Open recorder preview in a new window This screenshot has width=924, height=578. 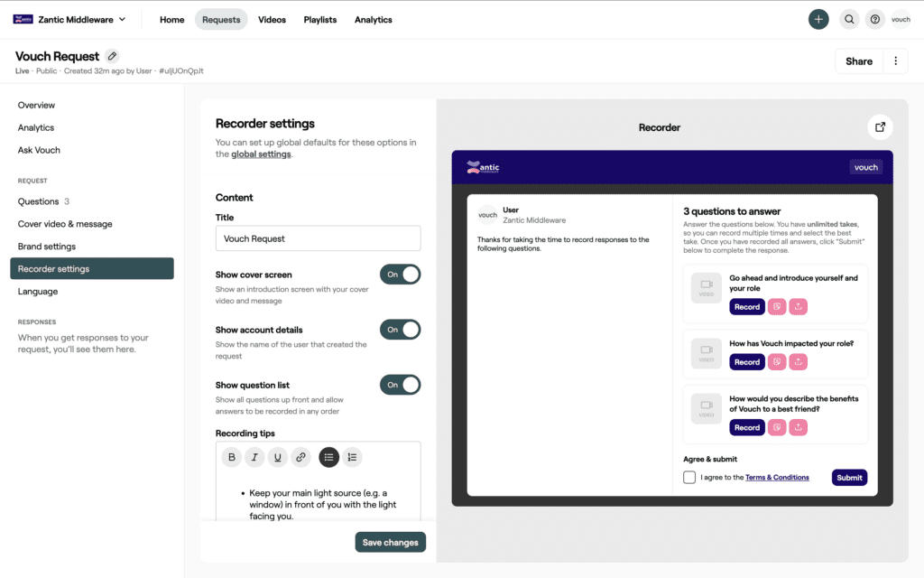pyautogui.click(x=880, y=126)
